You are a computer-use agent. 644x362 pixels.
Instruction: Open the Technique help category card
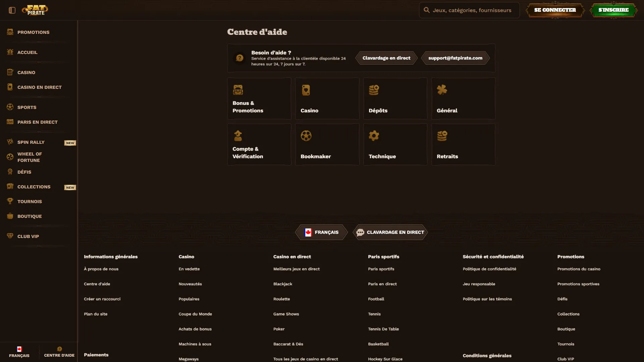pyautogui.click(x=395, y=144)
